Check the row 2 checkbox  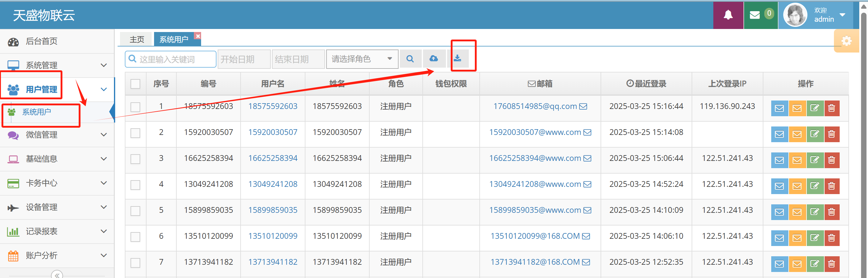pos(135,133)
